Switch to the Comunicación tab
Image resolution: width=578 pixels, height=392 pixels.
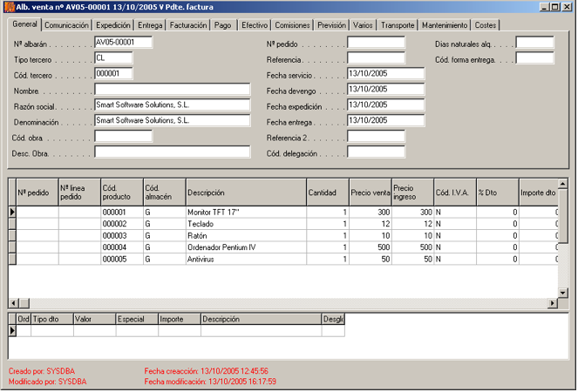pyautogui.click(x=66, y=25)
